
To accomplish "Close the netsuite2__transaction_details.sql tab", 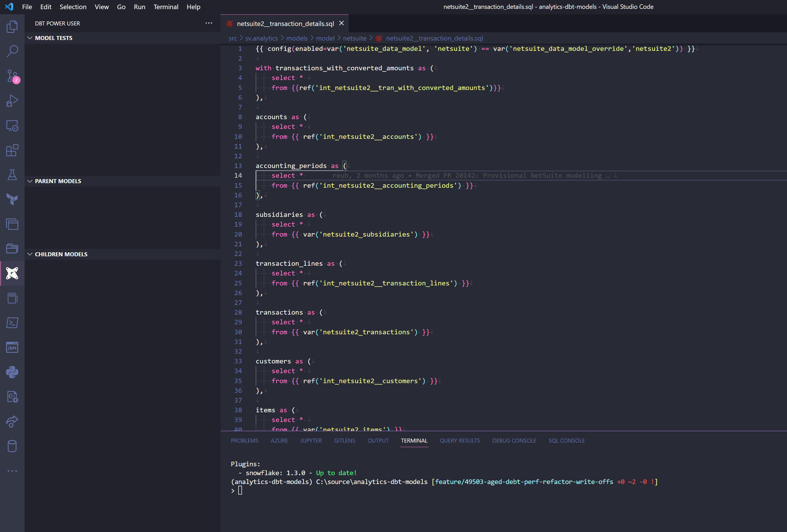I will tap(341, 23).
